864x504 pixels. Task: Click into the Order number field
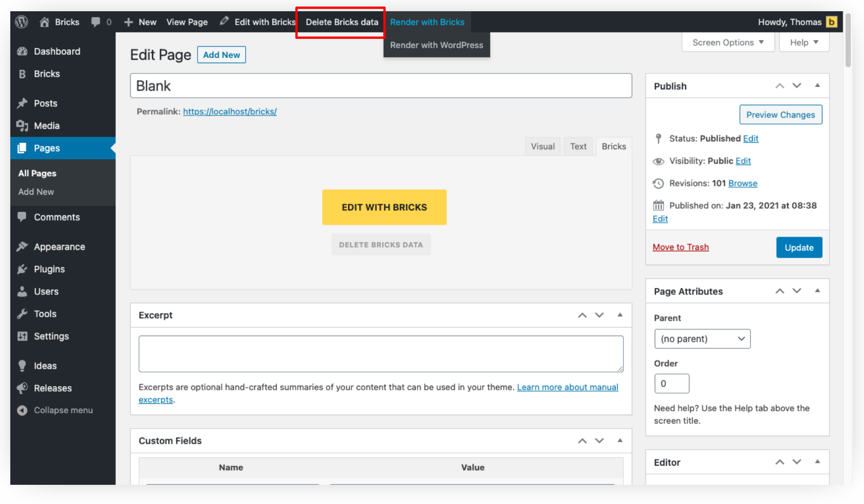tap(672, 384)
